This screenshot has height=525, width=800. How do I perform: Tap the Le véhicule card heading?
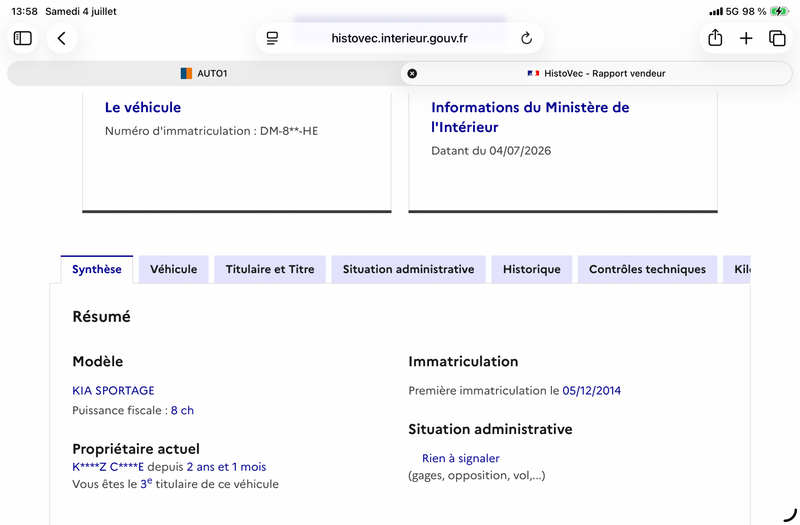click(143, 108)
